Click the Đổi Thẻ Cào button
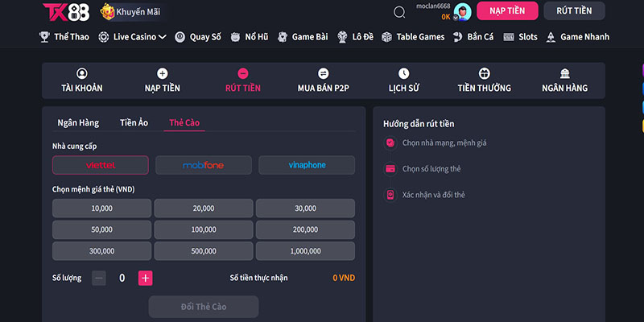This screenshot has width=644, height=322. click(x=204, y=307)
